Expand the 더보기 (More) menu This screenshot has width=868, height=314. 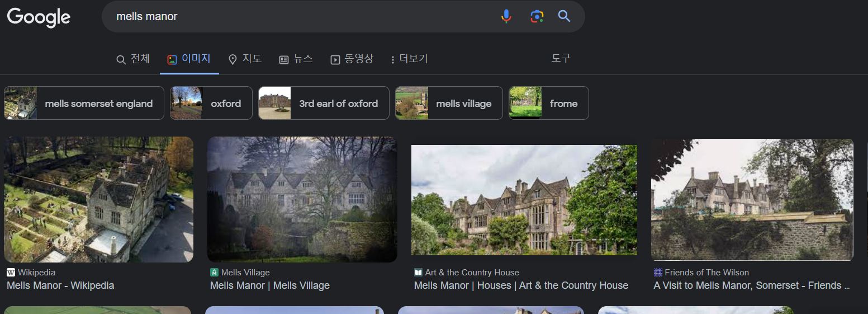pos(409,59)
